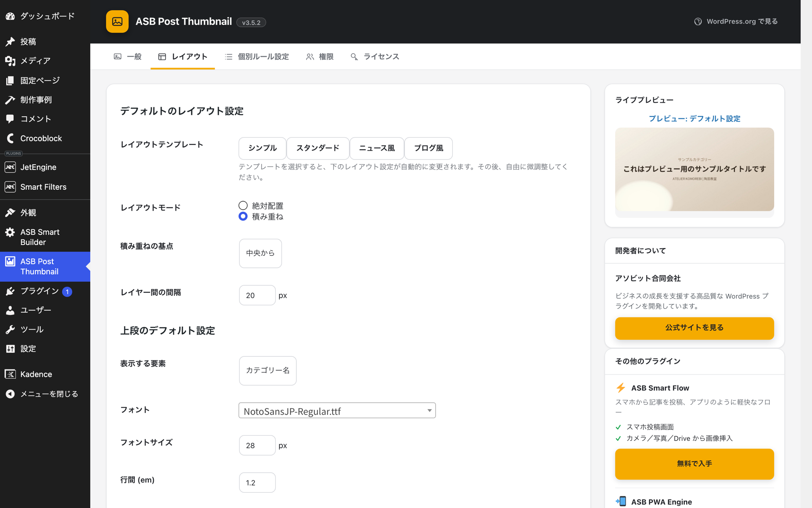
Task: Click the 投稿 pin icon
Action: 10,41
